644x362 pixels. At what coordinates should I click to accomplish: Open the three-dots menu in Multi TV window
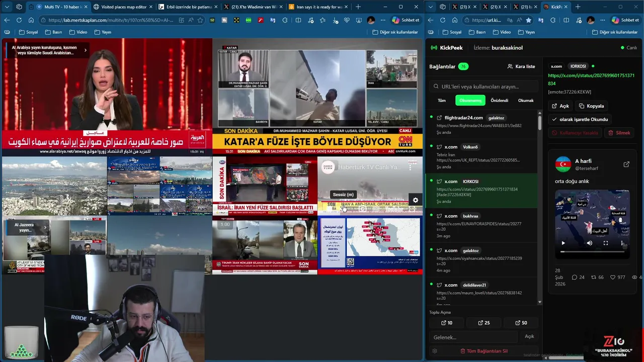click(383, 20)
